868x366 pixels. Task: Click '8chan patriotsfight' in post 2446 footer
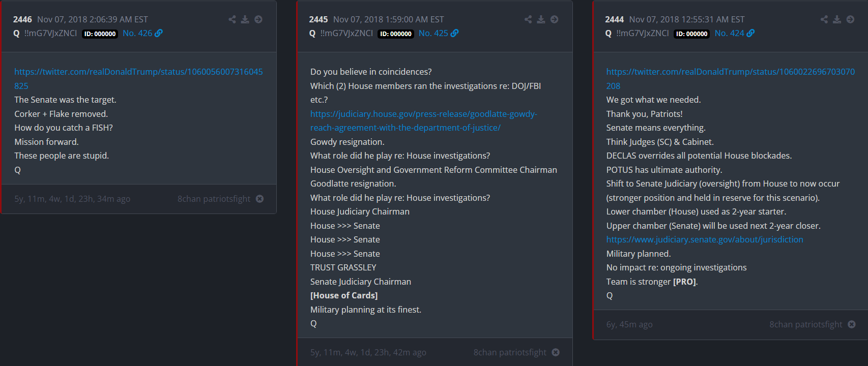pyautogui.click(x=214, y=199)
